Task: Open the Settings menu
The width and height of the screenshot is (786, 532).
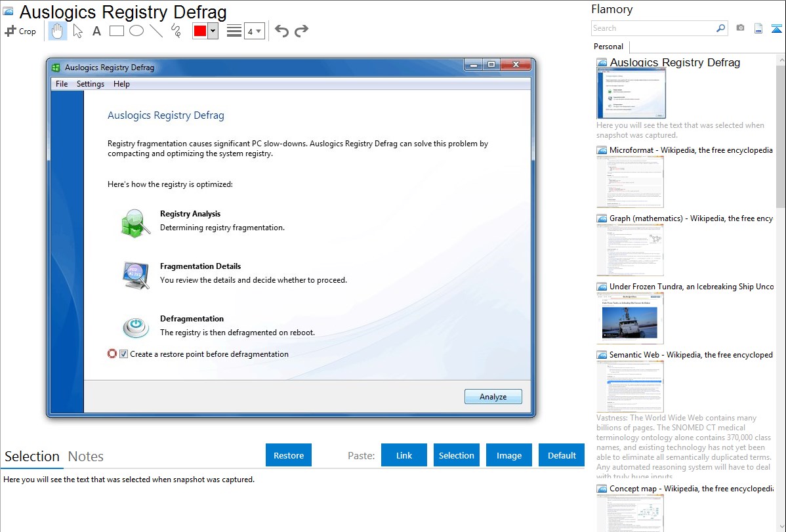Action: pyautogui.click(x=91, y=84)
